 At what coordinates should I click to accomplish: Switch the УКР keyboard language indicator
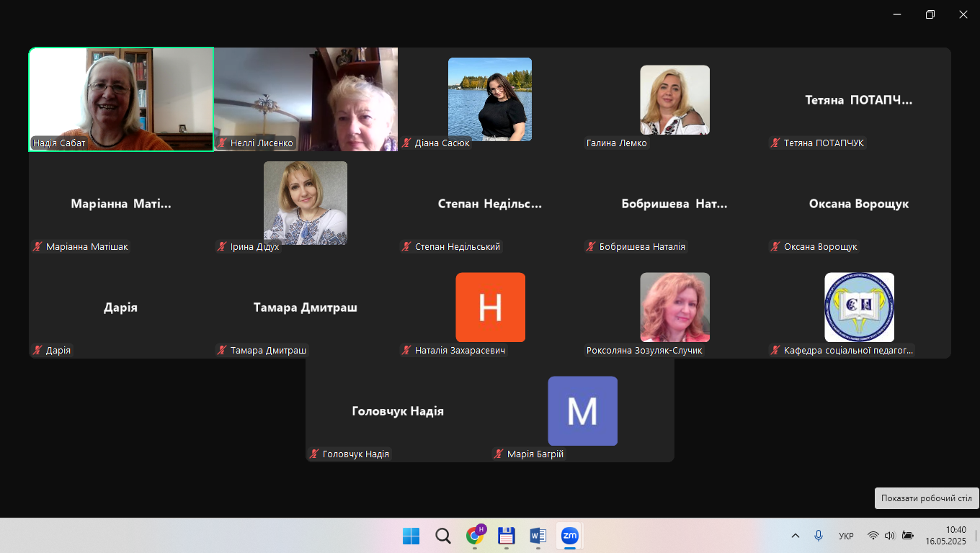(846, 536)
